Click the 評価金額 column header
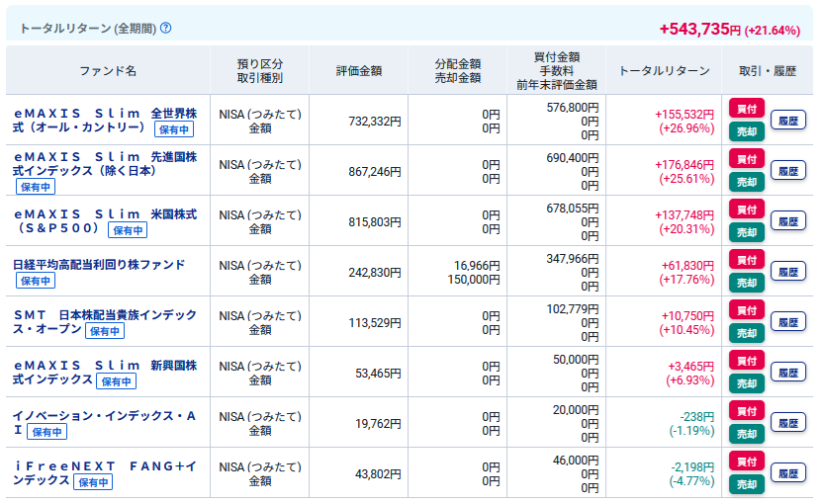Screen dimensions: 820x504 (x=359, y=70)
